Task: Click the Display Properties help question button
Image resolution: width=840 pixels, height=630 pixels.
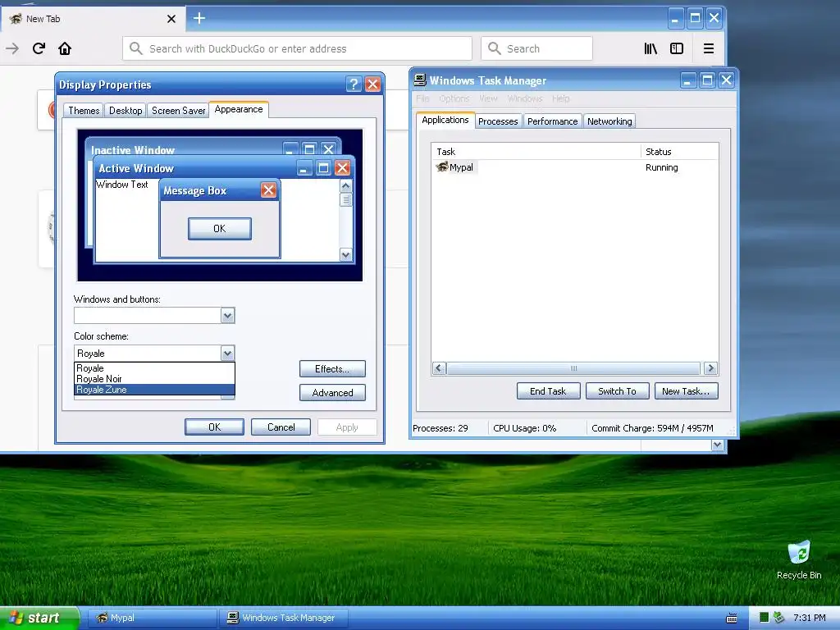Action: (353, 84)
